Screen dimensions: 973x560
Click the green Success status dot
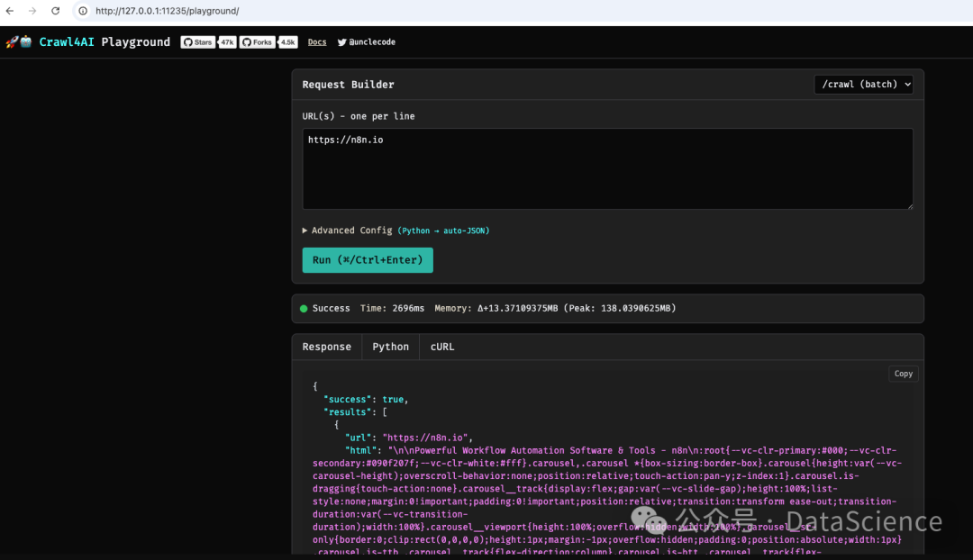pyautogui.click(x=304, y=308)
